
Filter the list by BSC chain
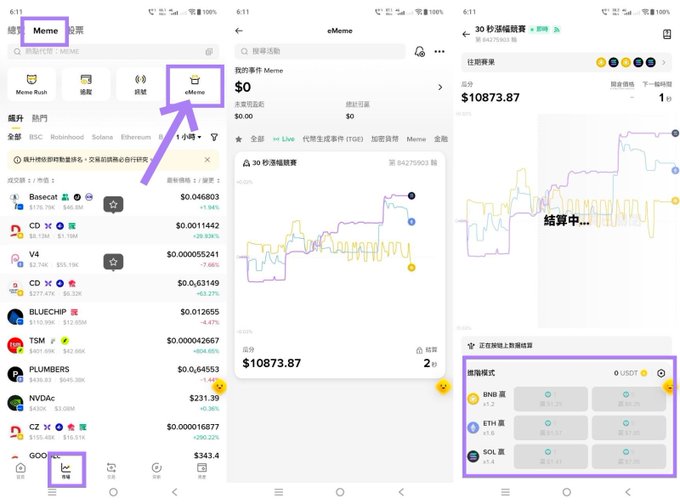pos(36,137)
